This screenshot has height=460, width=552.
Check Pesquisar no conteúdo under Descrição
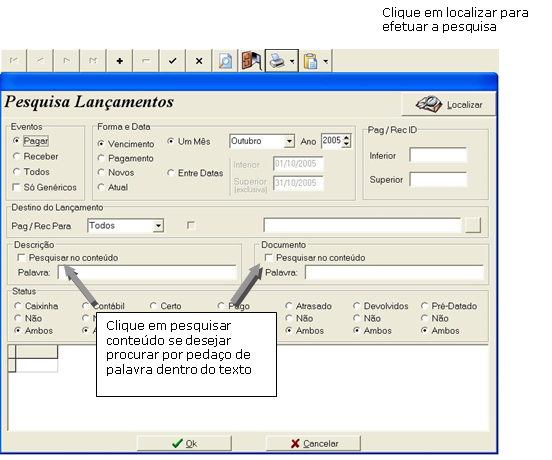point(21,258)
